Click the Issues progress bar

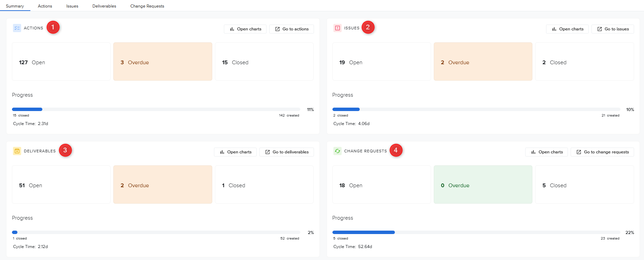pos(476,109)
